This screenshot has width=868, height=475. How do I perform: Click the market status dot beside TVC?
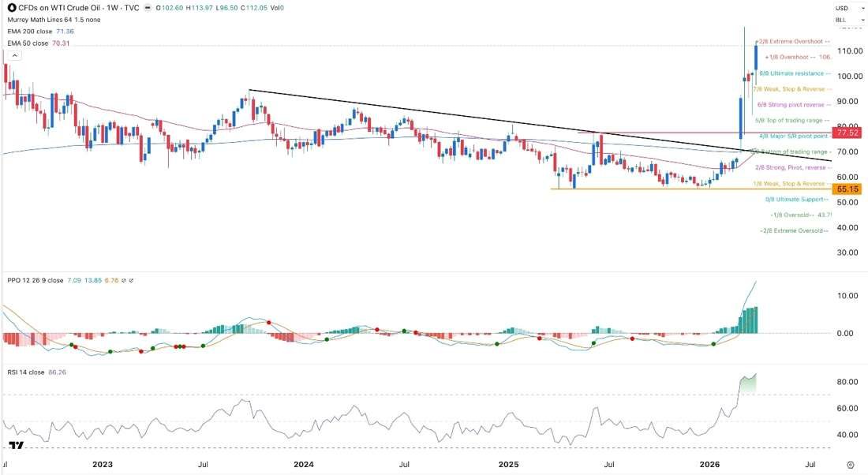pos(147,8)
